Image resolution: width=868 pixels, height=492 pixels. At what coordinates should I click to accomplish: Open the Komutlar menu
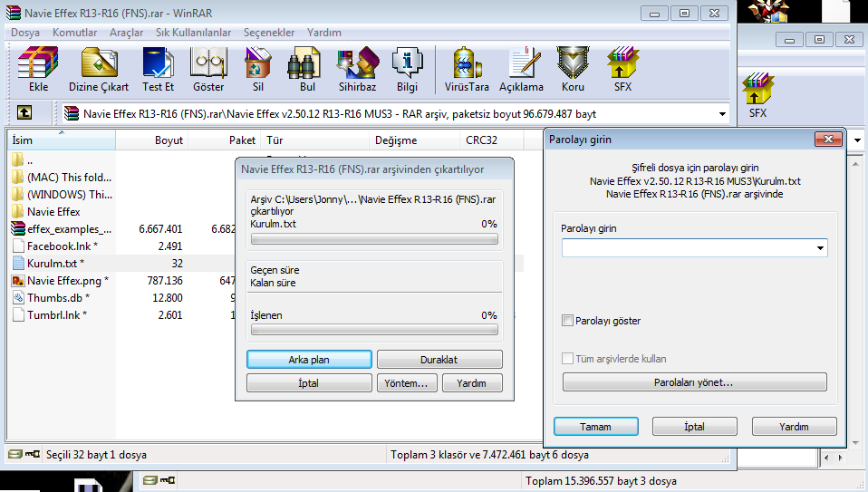(x=74, y=33)
